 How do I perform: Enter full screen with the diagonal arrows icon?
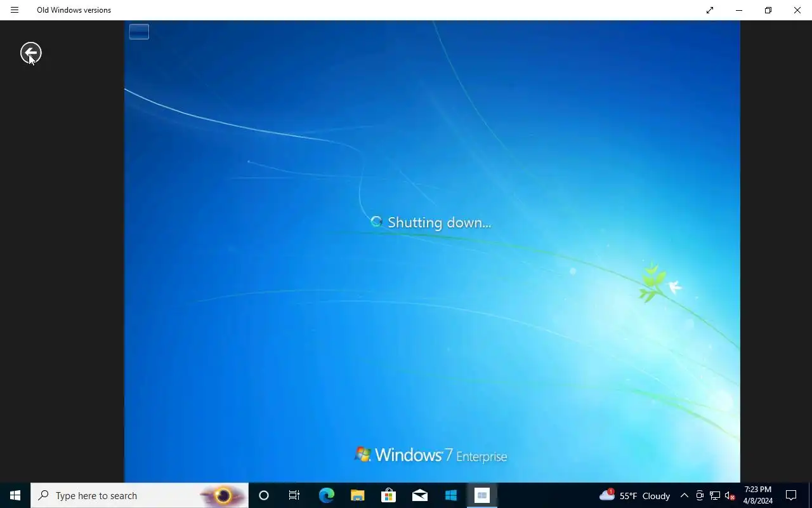tap(710, 10)
